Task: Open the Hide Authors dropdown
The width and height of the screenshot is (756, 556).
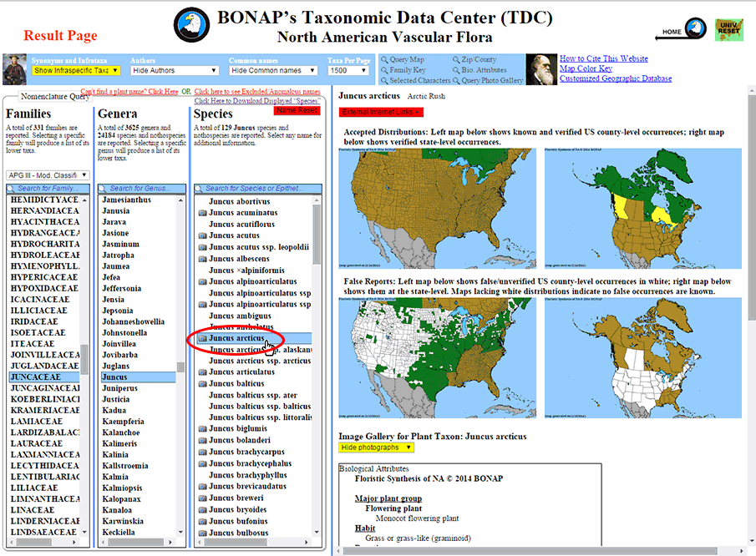Action: [x=175, y=70]
